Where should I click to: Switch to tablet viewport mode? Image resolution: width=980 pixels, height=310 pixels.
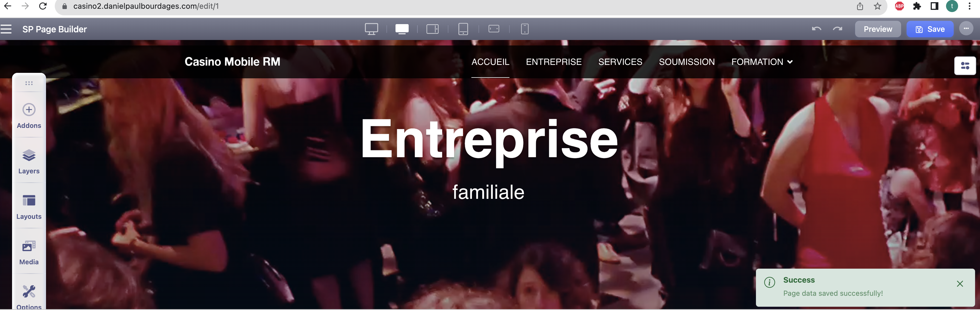pyautogui.click(x=463, y=29)
